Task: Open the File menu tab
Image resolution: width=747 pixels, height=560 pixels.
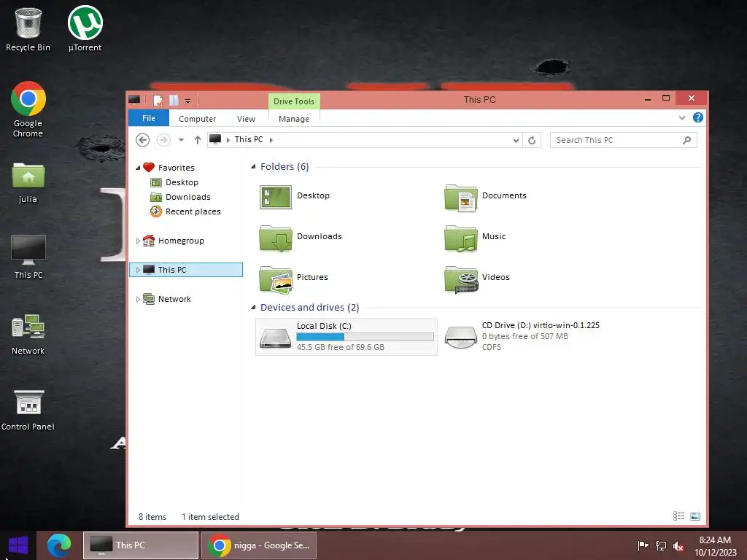Action: click(x=149, y=118)
